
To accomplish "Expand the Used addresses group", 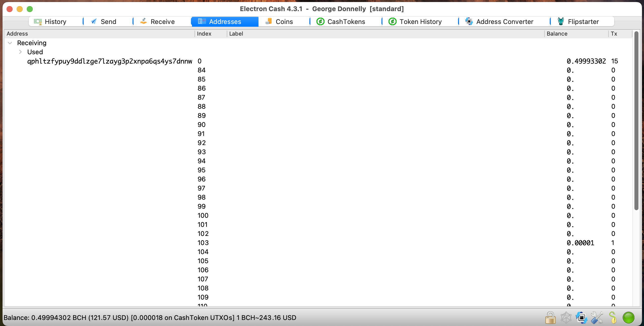I will 19,51.
